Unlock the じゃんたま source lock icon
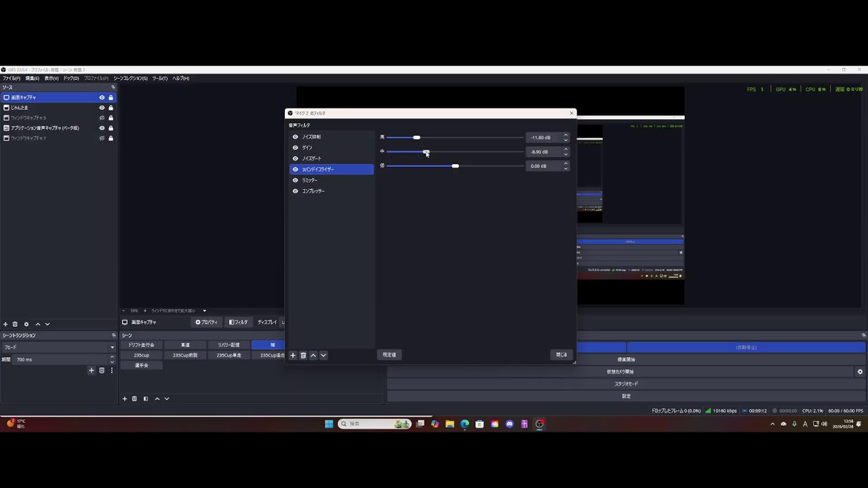Screen dimensions: 868x488 coord(111,108)
